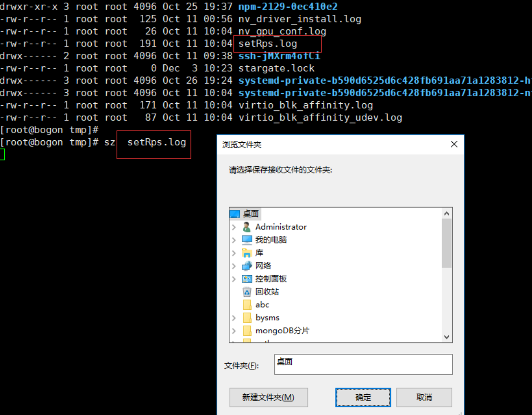This screenshot has height=415, width=532.
Task: Select 我的电脑 in the folder tree
Action: point(271,240)
